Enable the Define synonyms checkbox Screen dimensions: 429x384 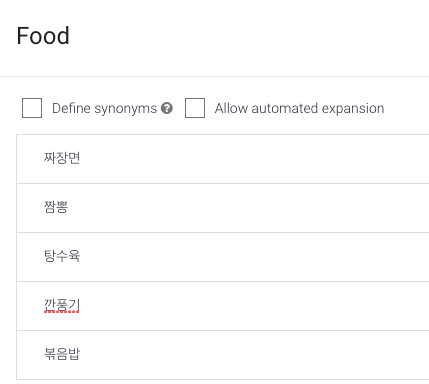[x=32, y=108]
